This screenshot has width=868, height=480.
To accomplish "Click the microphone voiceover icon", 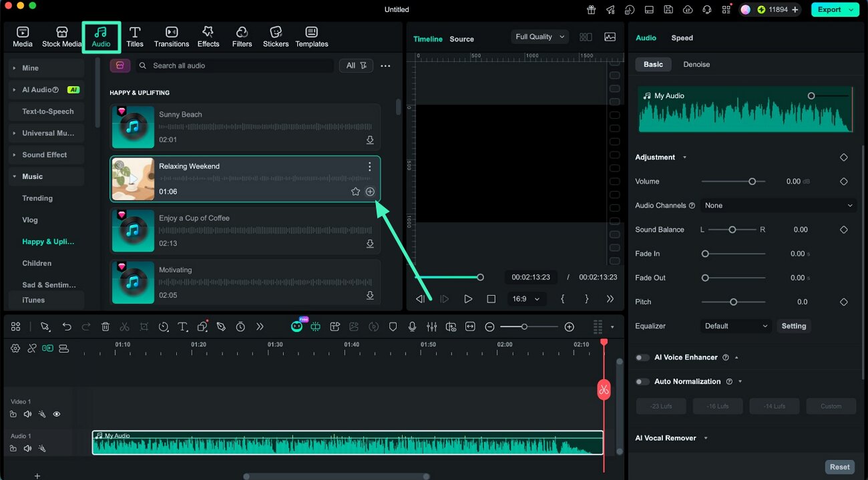I will (x=413, y=326).
